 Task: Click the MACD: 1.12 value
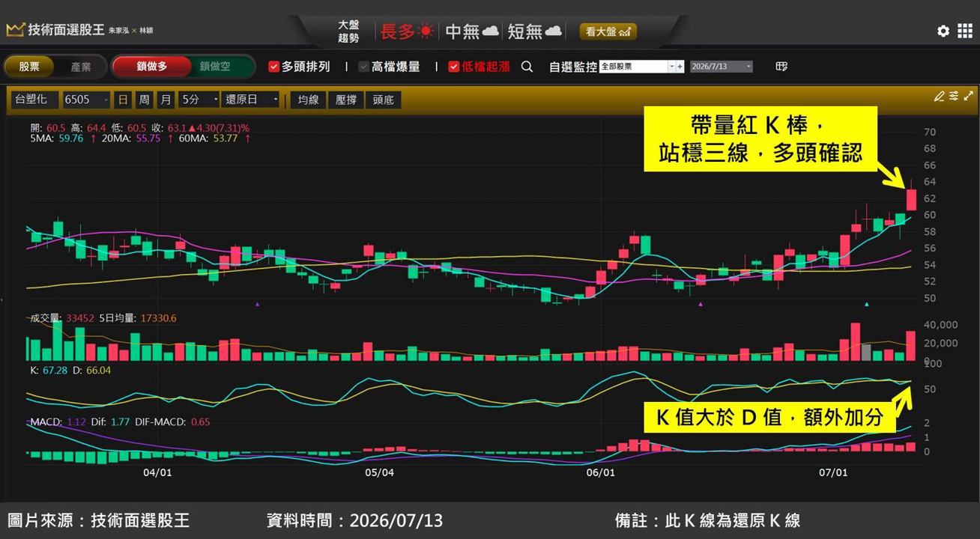(x=58, y=422)
